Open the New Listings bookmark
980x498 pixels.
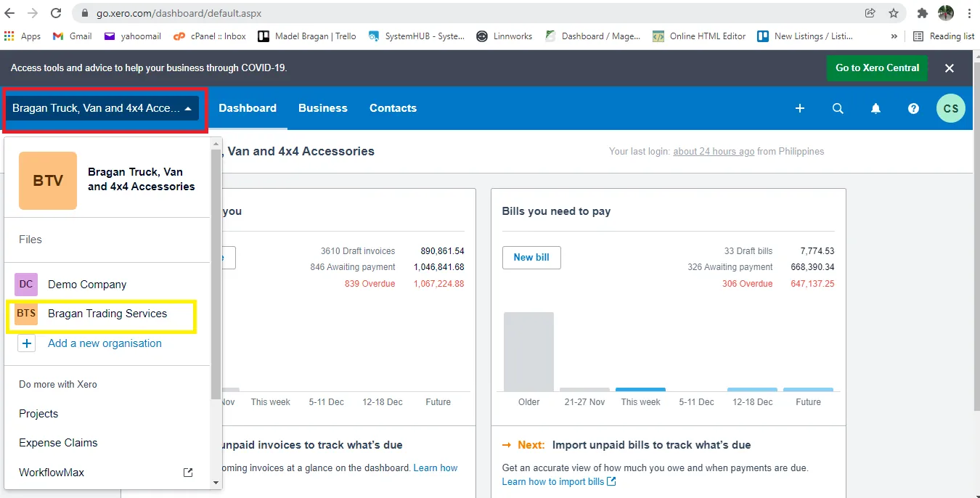pyautogui.click(x=806, y=36)
